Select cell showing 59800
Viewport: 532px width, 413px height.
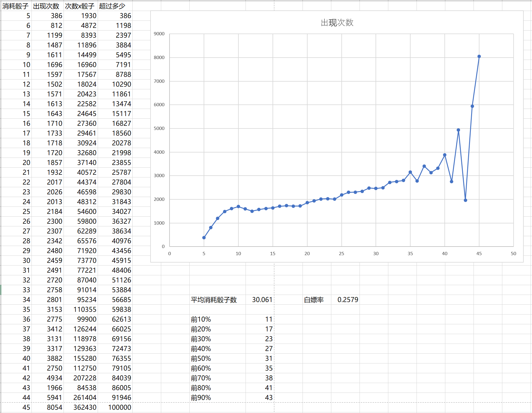point(80,221)
